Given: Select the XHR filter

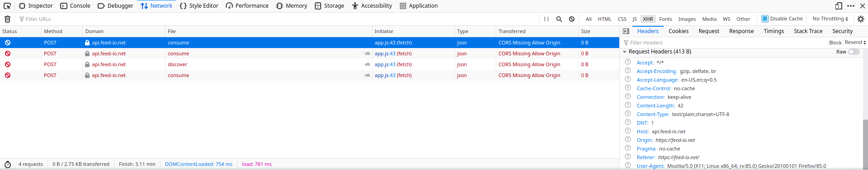Looking at the screenshot, I should pyautogui.click(x=648, y=19).
